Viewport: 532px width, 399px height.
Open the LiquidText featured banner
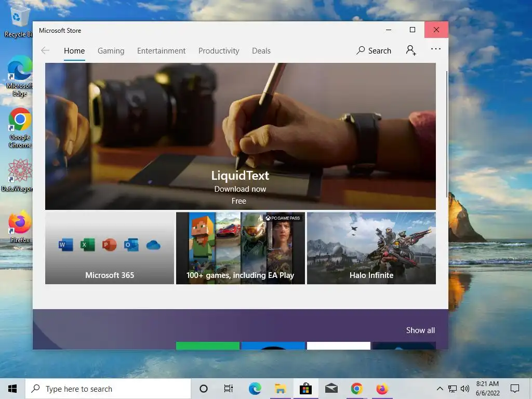(240, 136)
